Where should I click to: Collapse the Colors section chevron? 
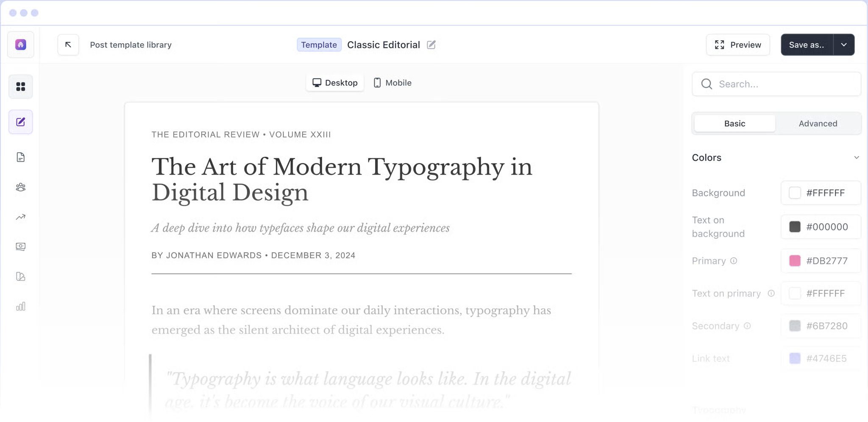pyautogui.click(x=856, y=157)
